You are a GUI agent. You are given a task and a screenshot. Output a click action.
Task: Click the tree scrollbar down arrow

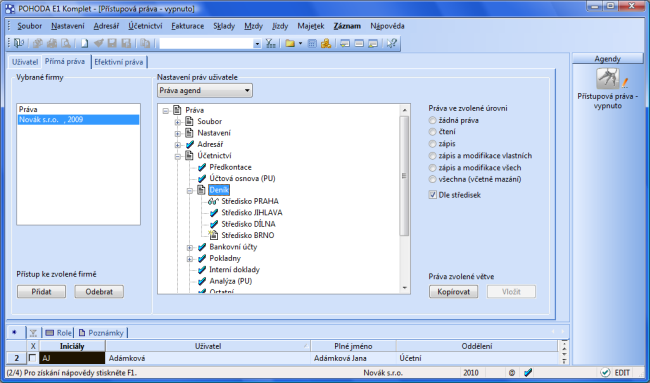click(404, 288)
